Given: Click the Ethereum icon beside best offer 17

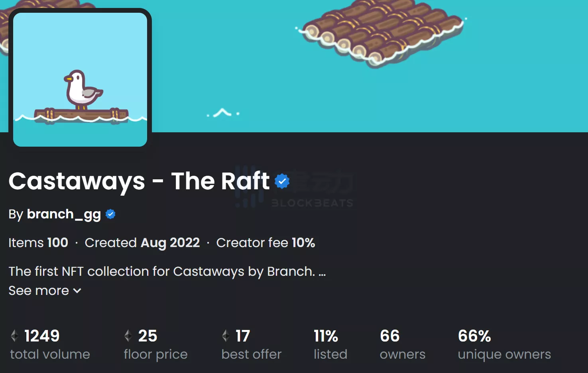Looking at the screenshot, I should [x=226, y=336].
